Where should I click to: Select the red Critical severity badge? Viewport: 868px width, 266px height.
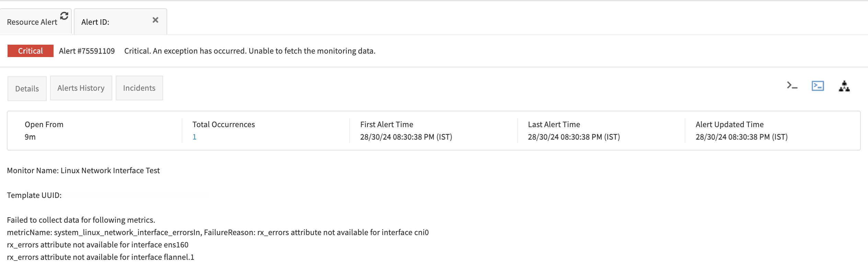point(30,51)
